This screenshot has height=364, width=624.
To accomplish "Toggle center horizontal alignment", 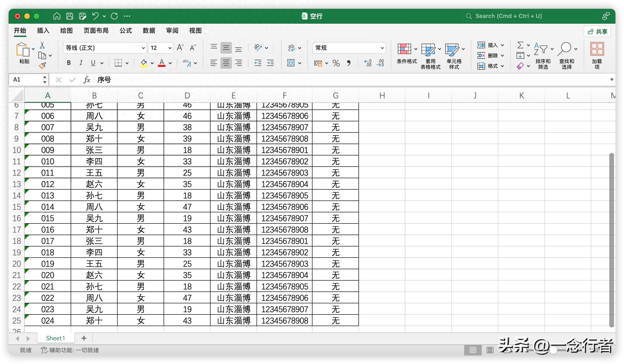I will tap(226, 63).
